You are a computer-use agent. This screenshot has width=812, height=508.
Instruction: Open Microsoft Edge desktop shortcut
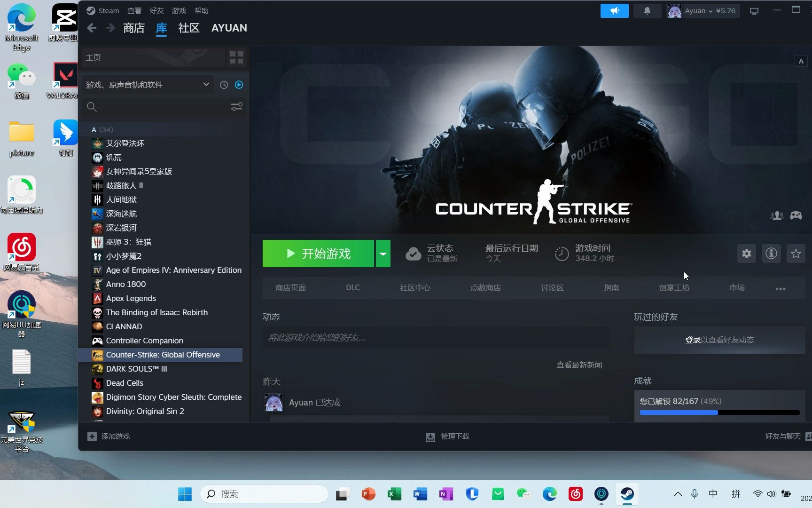[21, 27]
